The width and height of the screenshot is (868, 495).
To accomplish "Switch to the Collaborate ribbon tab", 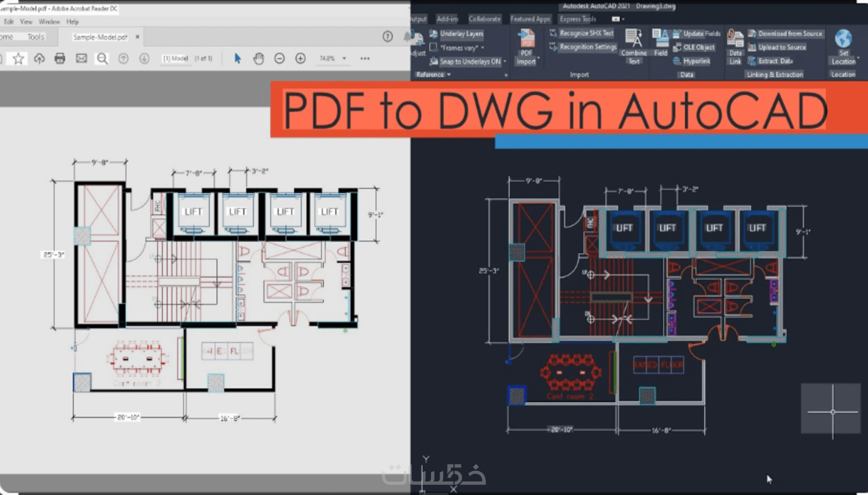I will tap(485, 19).
